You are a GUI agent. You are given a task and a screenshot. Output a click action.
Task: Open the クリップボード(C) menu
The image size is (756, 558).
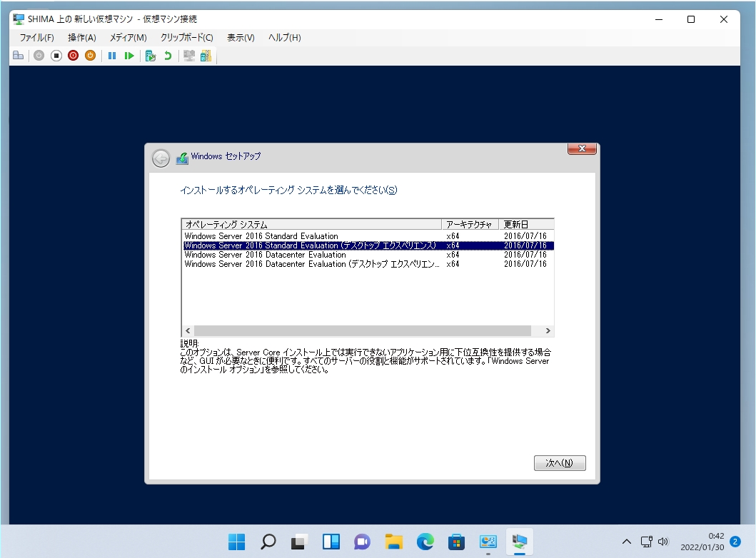coord(187,38)
